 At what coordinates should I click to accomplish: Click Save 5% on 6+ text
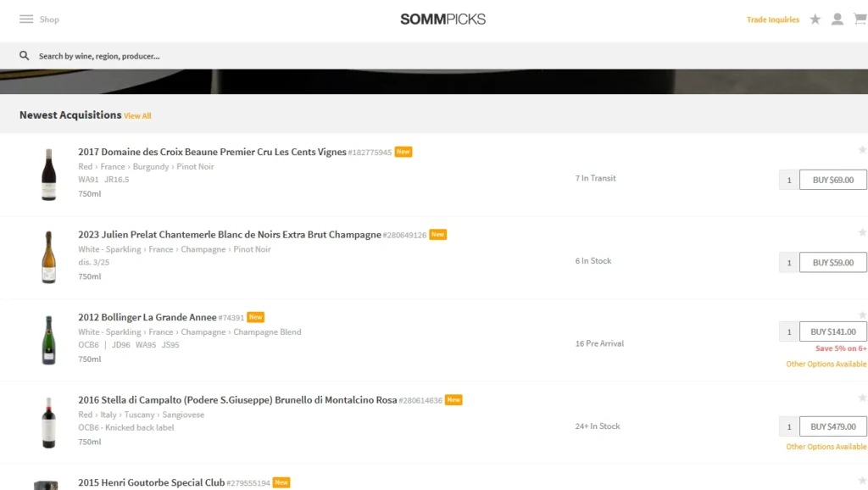[x=841, y=348]
